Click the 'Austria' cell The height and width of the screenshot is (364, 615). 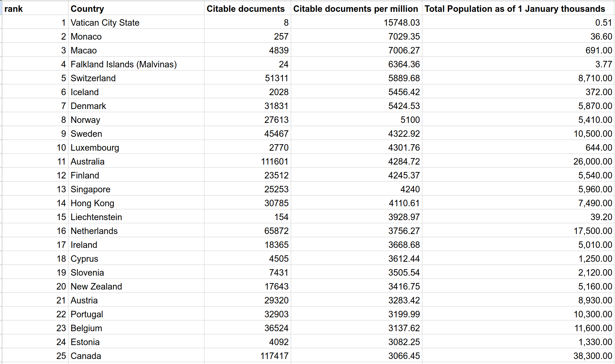tap(136, 300)
